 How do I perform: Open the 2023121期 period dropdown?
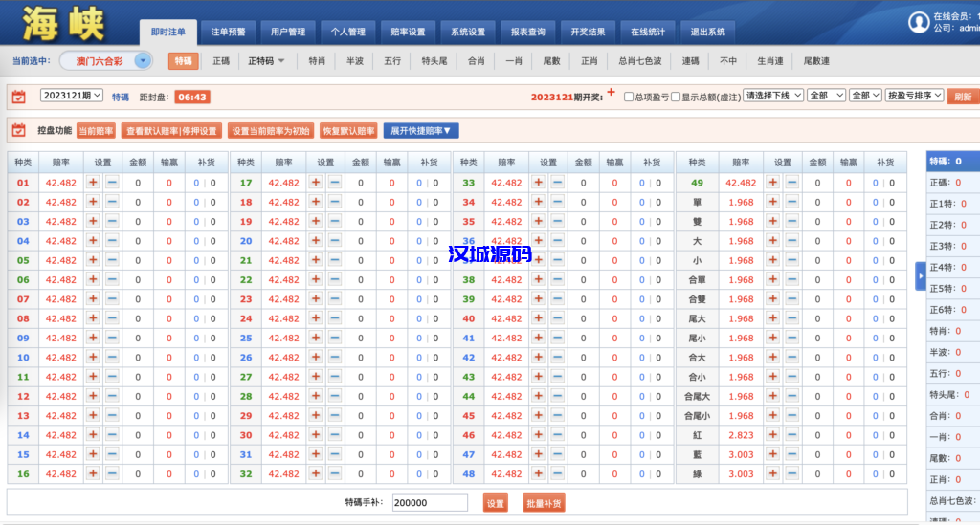tap(71, 96)
